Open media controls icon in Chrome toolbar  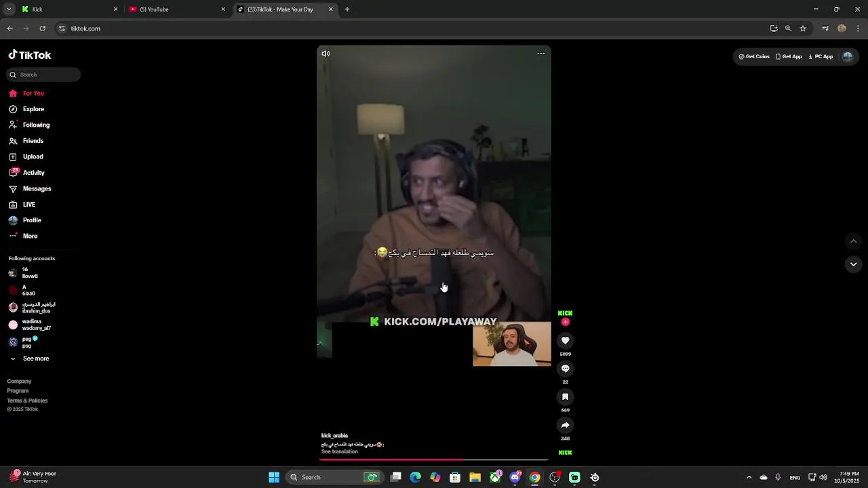[x=825, y=28]
